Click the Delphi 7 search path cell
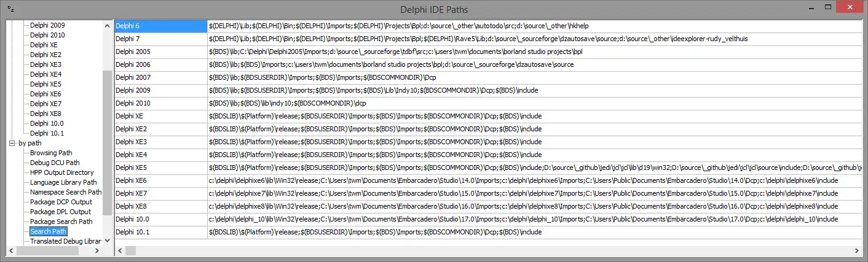 535,39
